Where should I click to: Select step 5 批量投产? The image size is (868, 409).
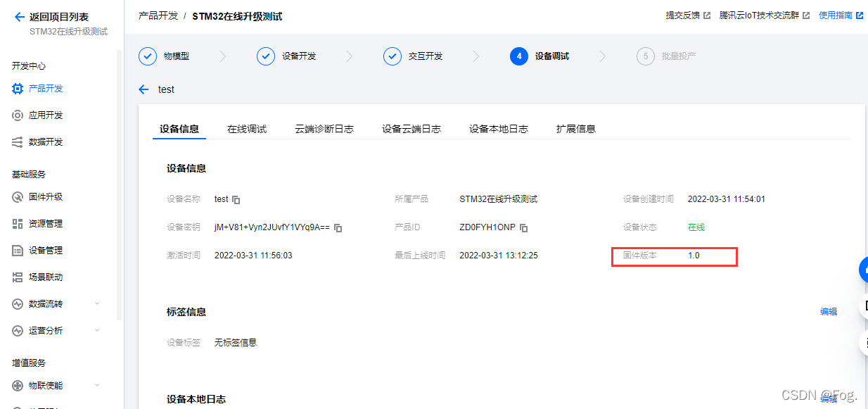(666, 56)
